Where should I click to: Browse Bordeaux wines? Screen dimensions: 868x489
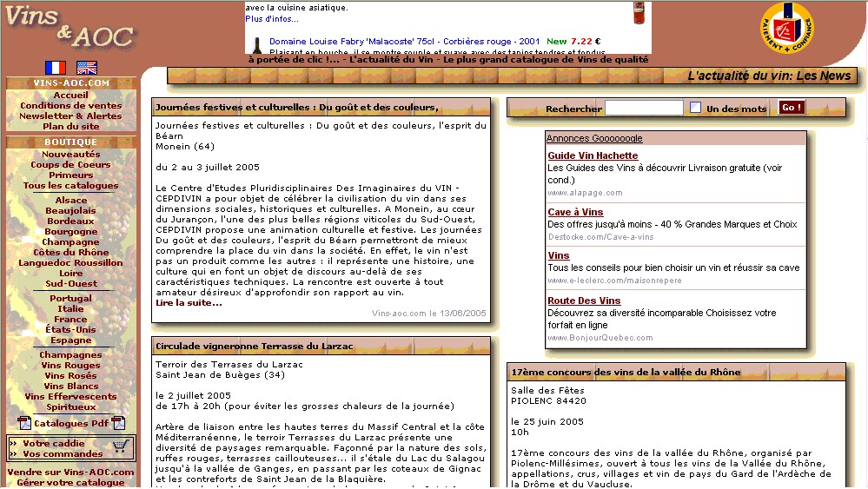point(71,221)
